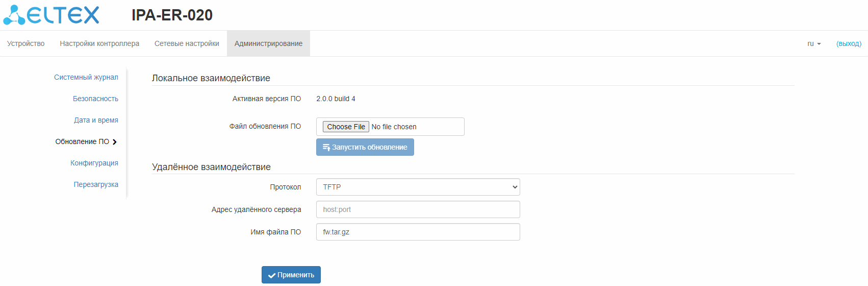The height and width of the screenshot is (286, 868).
Task: Click the ELTEX logo icon
Action: [14, 15]
